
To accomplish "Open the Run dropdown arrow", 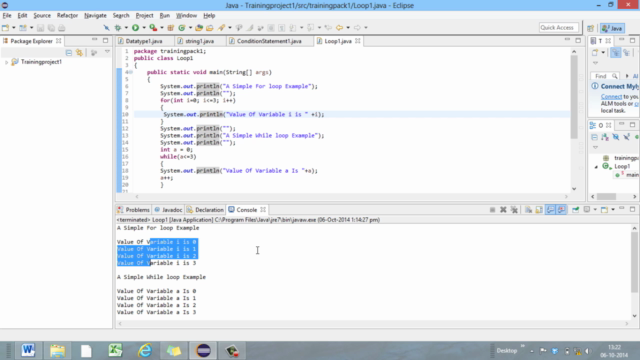I will (144, 28).
